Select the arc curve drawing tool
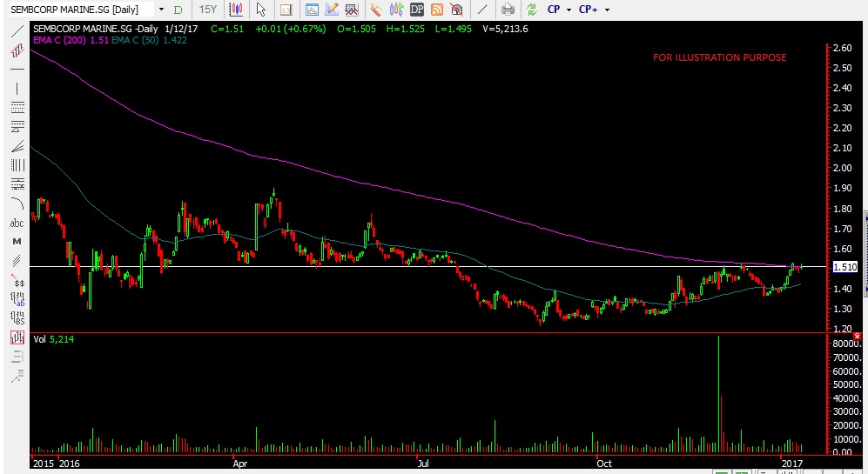 pos(17,204)
